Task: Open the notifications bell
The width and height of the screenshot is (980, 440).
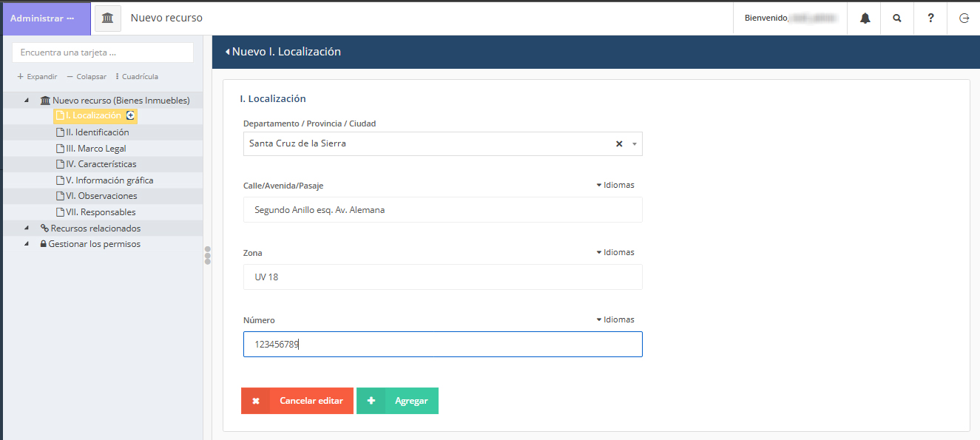Action: pos(865,18)
